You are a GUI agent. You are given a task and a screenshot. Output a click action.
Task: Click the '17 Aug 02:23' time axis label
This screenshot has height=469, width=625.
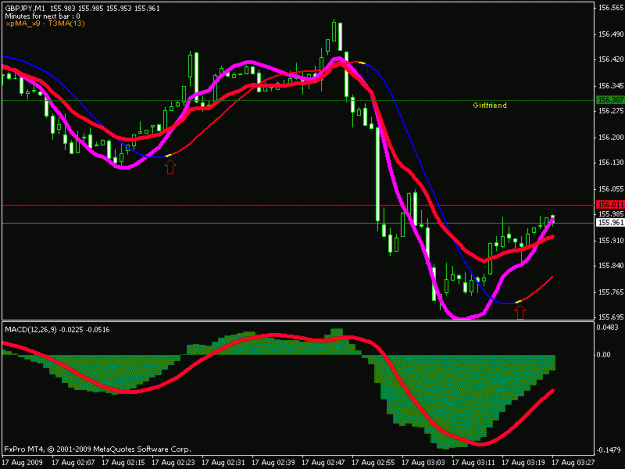[x=173, y=463]
